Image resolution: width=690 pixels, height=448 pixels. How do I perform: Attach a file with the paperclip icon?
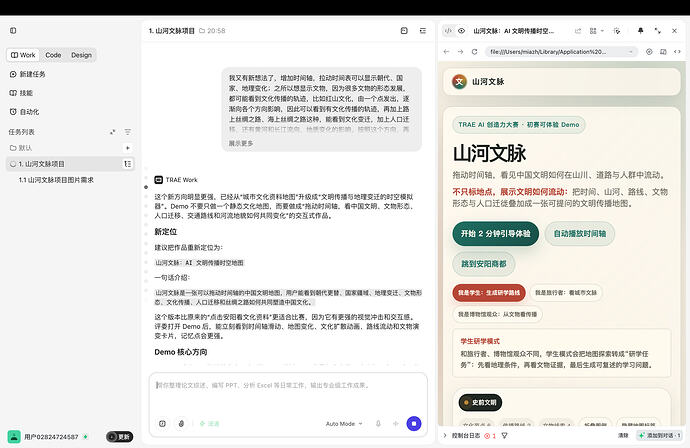pyautogui.click(x=181, y=424)
